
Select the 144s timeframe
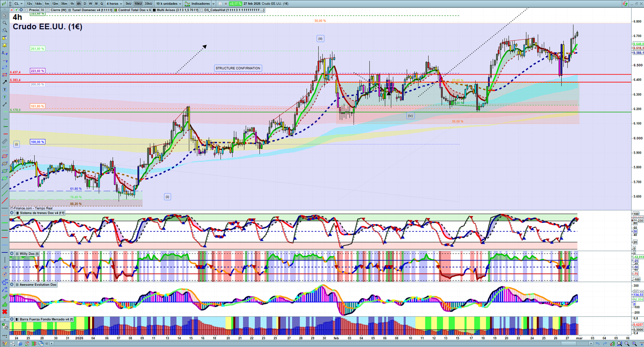pos(38,4)
